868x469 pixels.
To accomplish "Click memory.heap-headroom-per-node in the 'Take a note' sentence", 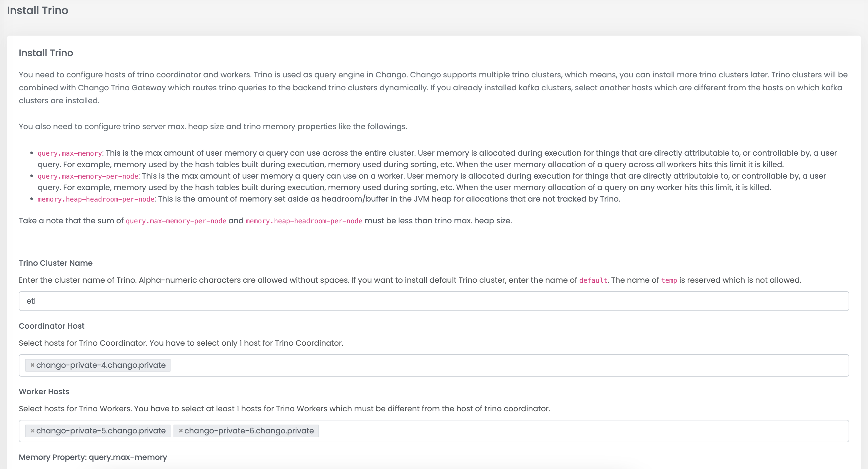I will point(304,221).
